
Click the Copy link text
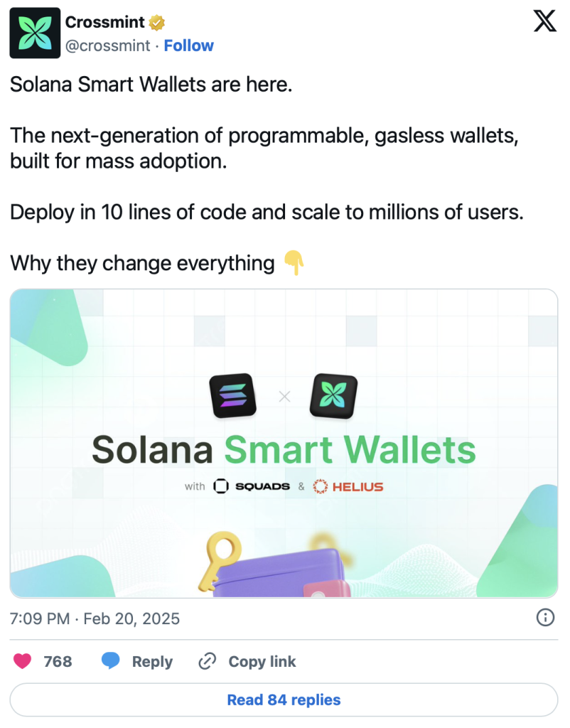262,661
